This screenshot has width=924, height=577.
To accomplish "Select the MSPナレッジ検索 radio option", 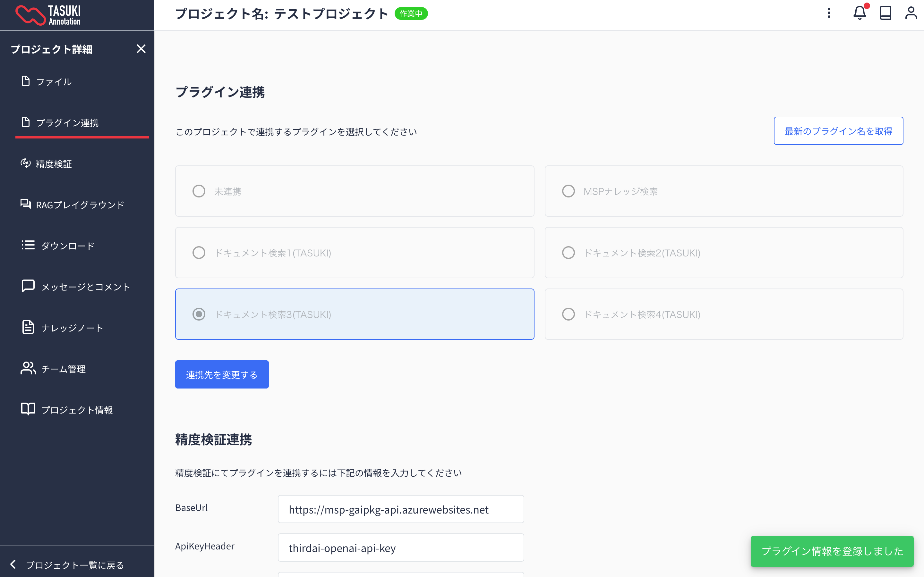I will click(568, 191).
